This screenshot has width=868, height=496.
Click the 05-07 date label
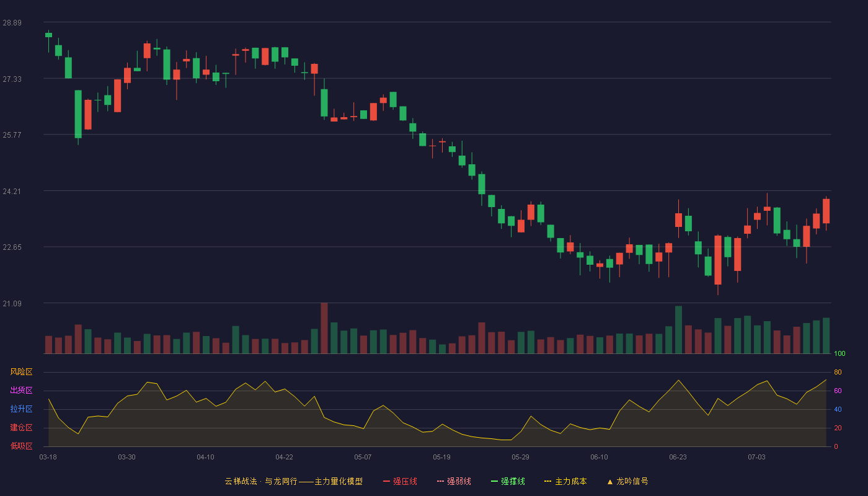363,457
